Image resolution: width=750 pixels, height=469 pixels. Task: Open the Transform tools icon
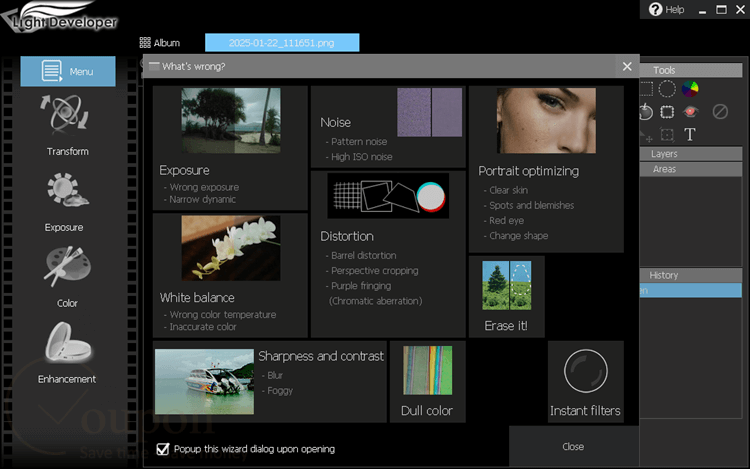click(64, 114)
